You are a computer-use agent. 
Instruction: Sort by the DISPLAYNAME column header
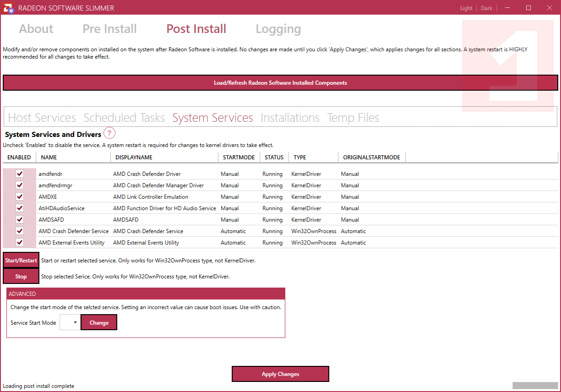click(164, 157)
